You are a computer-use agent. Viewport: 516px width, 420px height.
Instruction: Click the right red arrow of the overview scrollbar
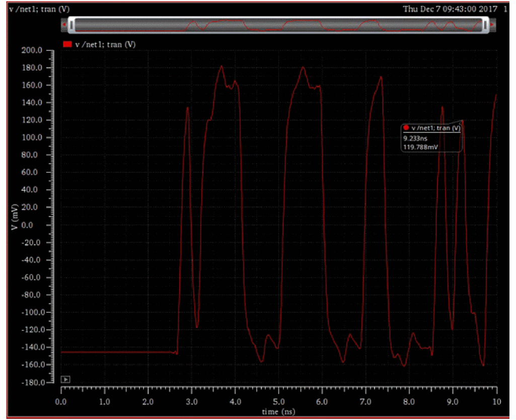tap(492, 24)
